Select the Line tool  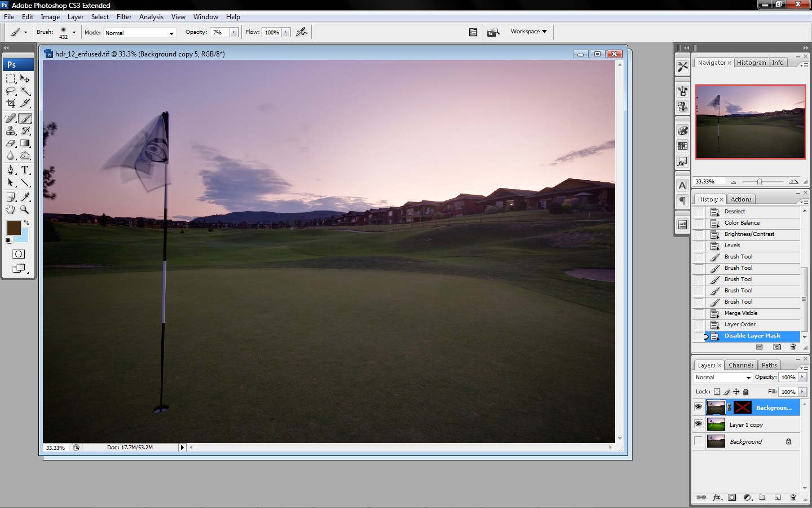[25, 182]
